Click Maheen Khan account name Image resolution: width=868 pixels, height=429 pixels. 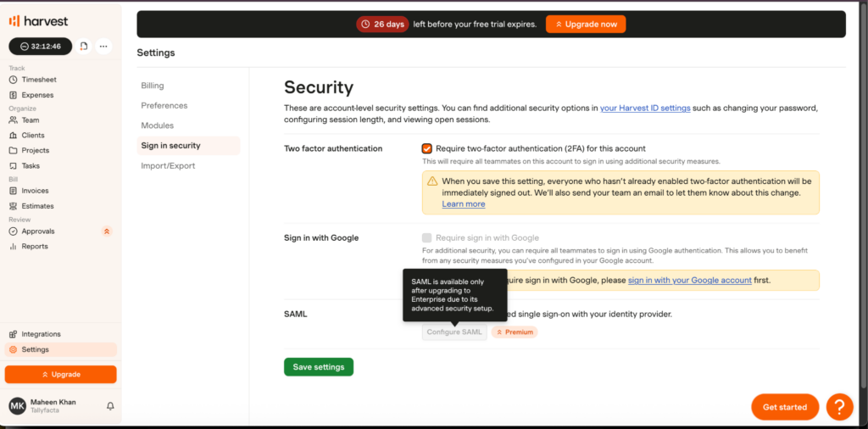click(x=53, y=402)
